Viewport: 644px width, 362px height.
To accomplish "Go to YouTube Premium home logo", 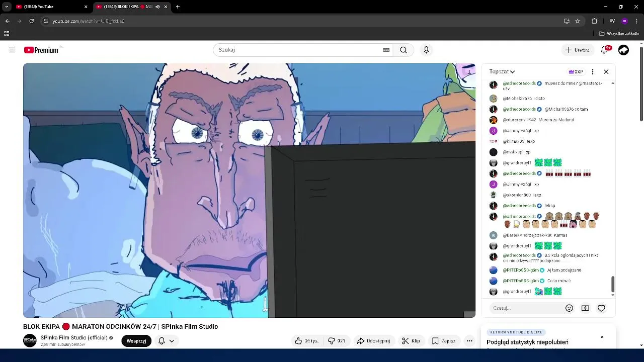I will 41,50.
